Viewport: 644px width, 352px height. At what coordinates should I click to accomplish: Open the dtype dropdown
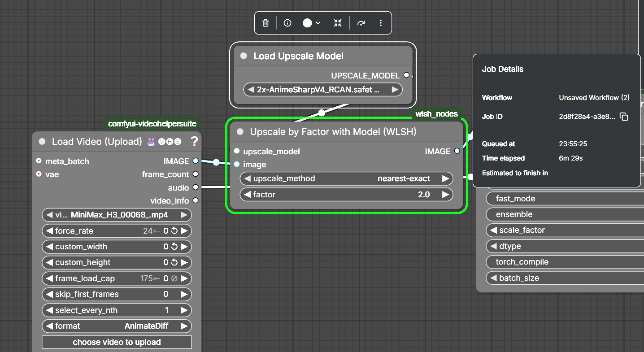[565, 246]
